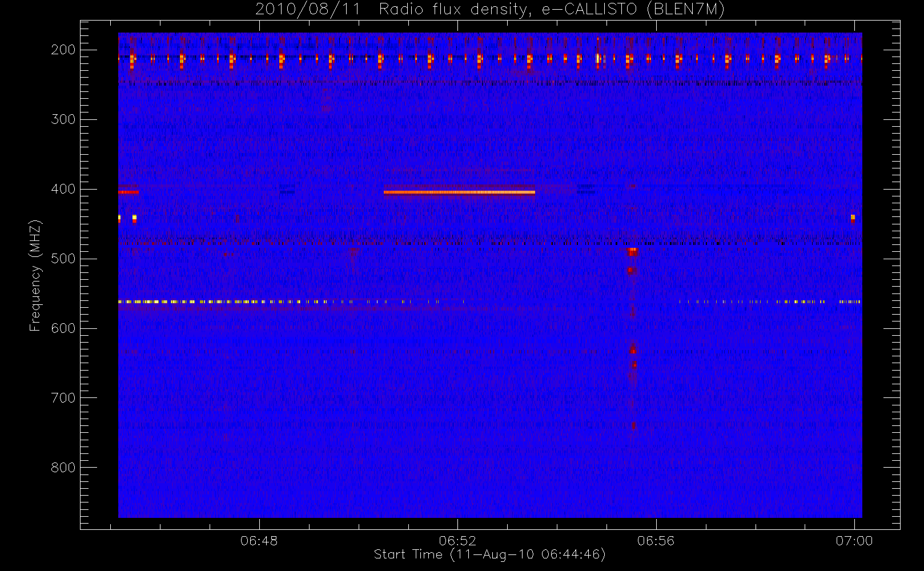Click the 'Start Time (11-Aug-10 06:44:46)' label
Screen dimensions: 924x571
pos(489,554)
